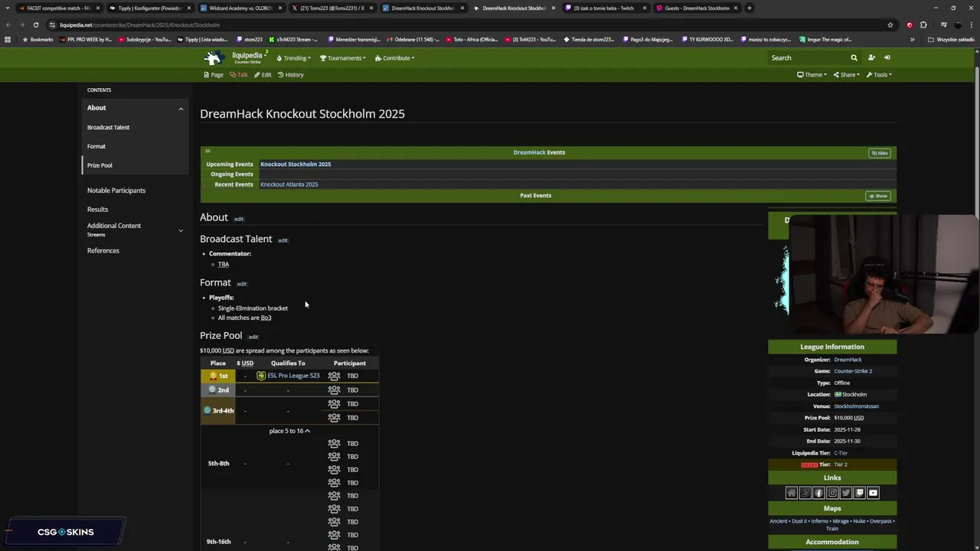Open the Mirage map link
Viewport: 980px width, 551px height.
point(841,521)
